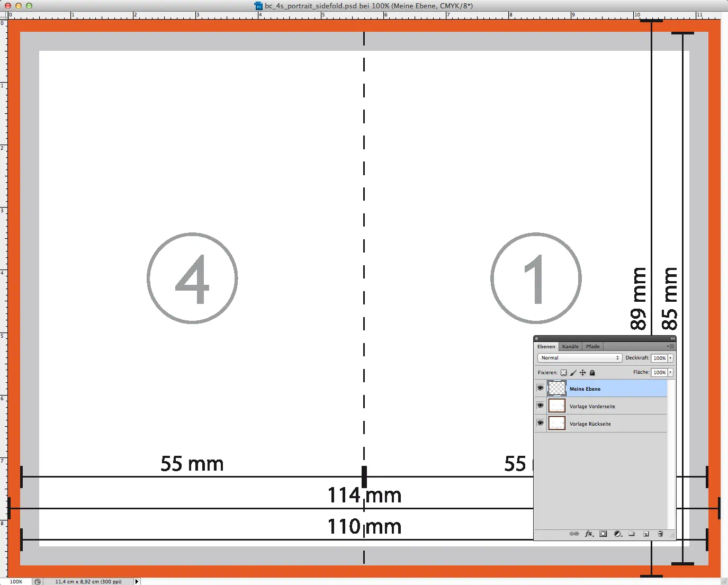This screenshot has width=728, height=585.
Task: Add a layer mask
Action: coord(603,534)
